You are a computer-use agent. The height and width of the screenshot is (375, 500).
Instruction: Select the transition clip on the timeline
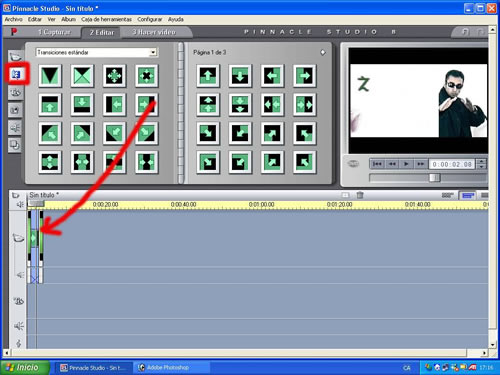pyautogui.click(x=34, y=238)
